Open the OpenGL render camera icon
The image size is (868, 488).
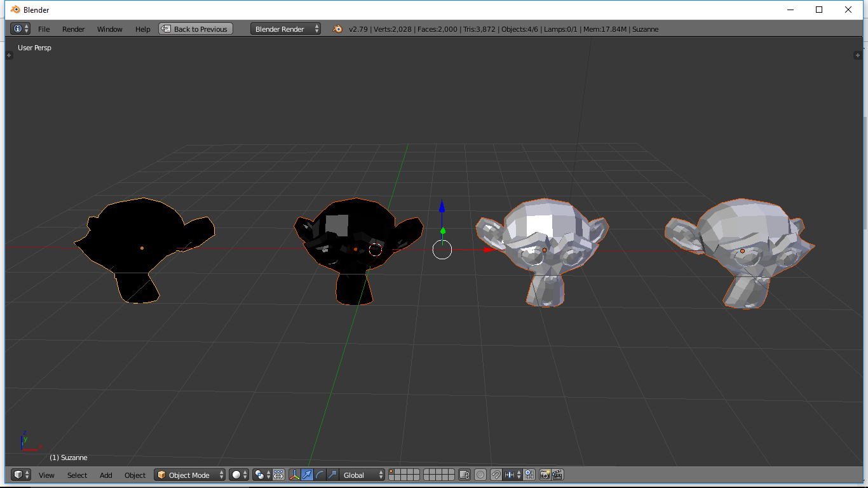545,475
